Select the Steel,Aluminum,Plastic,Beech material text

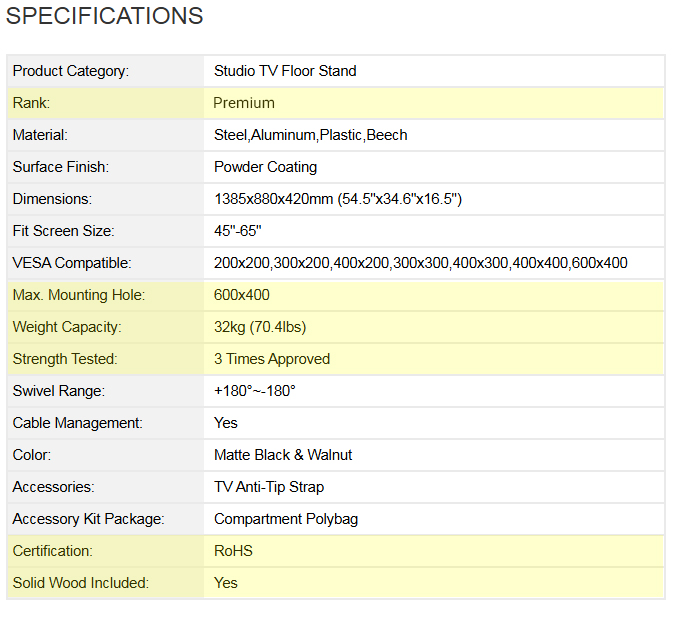pos(310,135)
